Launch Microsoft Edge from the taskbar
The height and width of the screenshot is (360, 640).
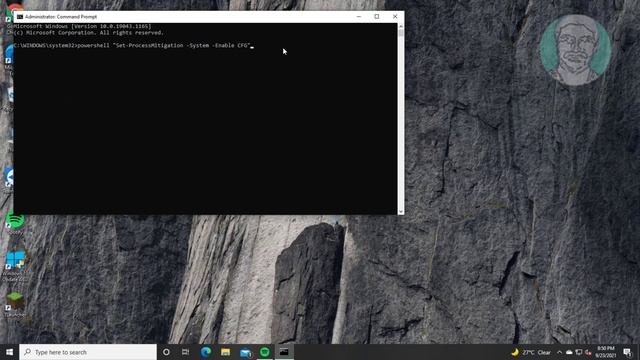tap(206, 352)
